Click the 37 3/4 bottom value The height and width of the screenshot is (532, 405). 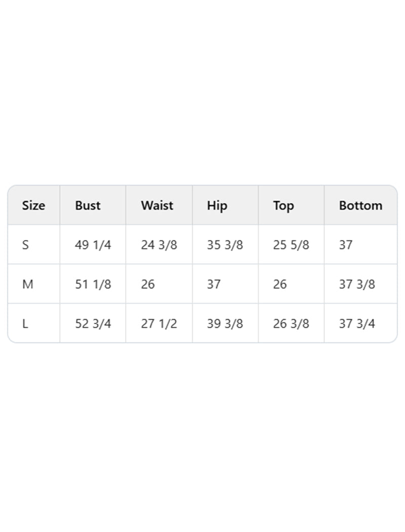(357, 324)
